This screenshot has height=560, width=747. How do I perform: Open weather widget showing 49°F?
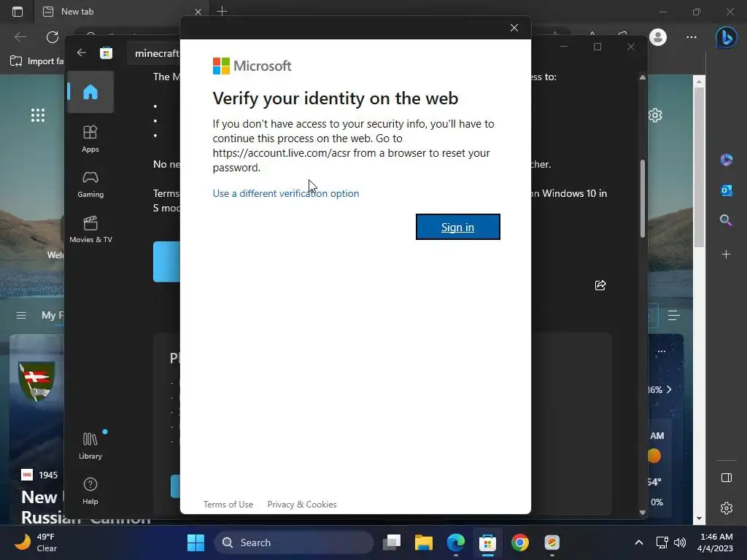(36, 542)
